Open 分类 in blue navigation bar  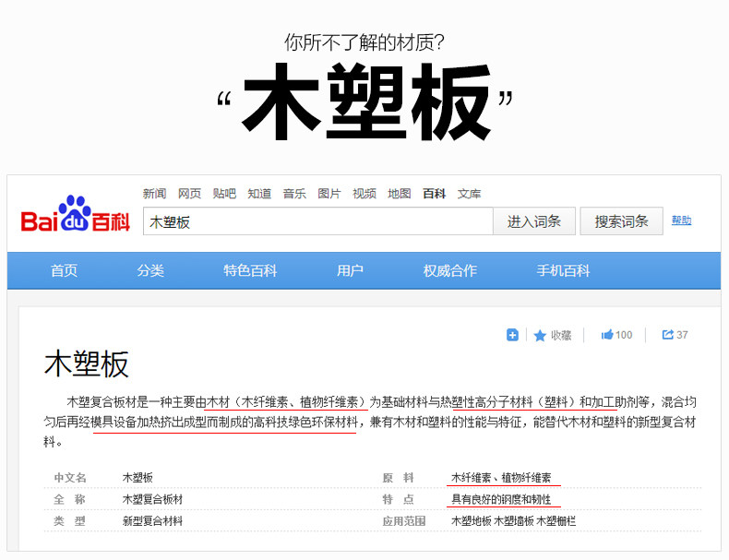pos(150,270)
